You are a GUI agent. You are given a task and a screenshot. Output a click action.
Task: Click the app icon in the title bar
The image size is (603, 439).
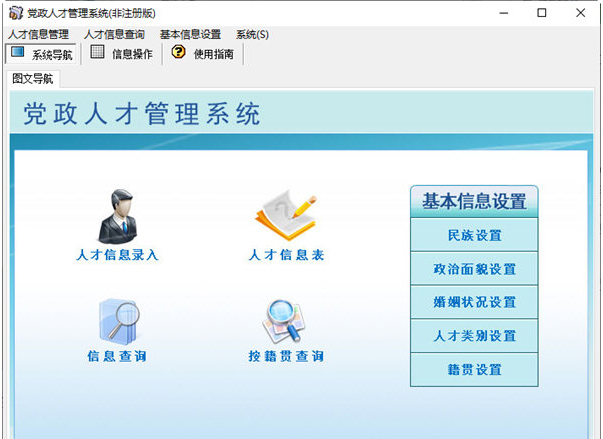click(16, 13)
